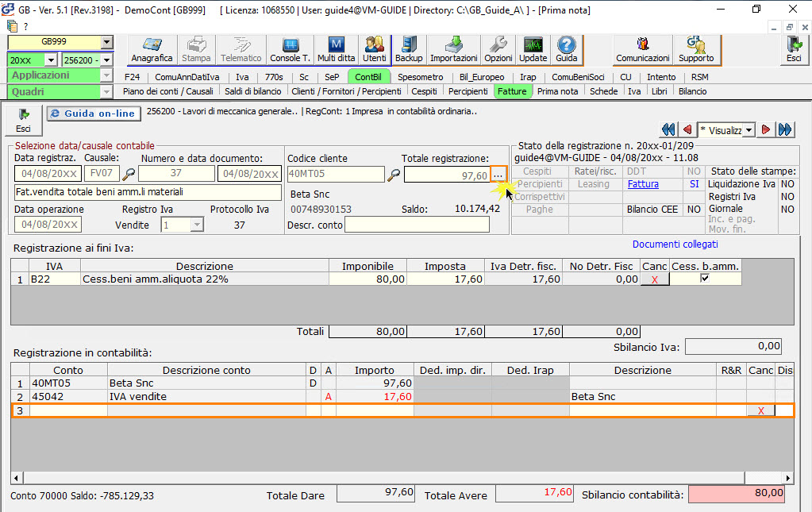Toggle the Cess. b.amm. checkbox in row B22

[704, 279]
